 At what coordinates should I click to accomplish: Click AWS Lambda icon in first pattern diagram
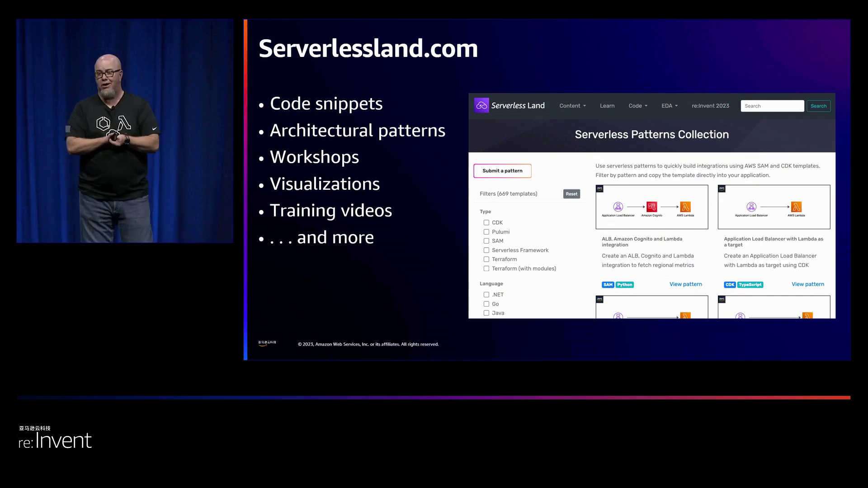pyautogui.click(x=685, y=207)
